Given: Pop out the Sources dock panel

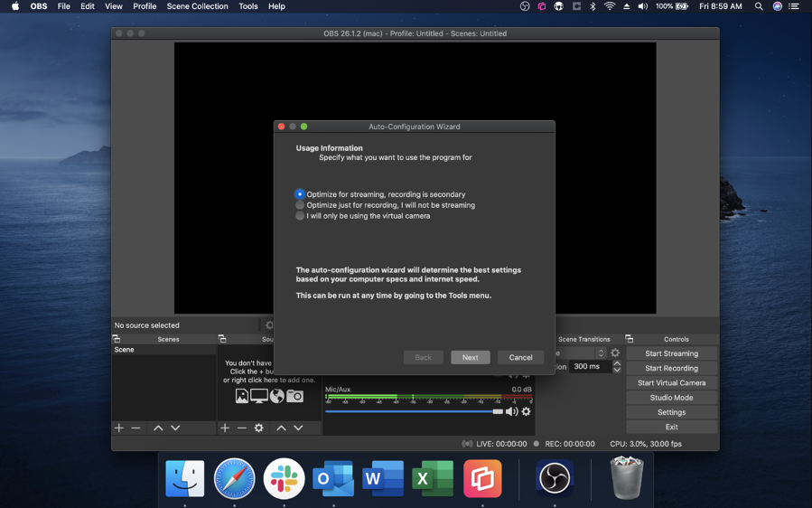Looking at the screenshot, I should click(x=223, y=339).
